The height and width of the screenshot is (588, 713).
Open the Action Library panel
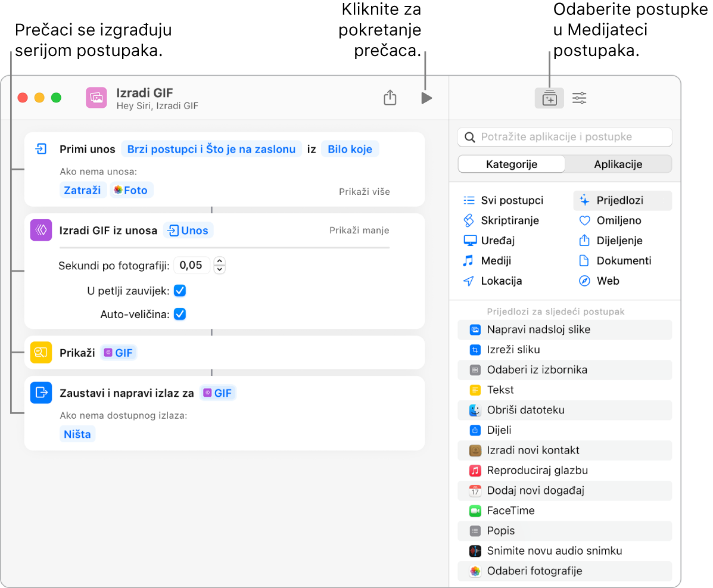tap(549, 98)
